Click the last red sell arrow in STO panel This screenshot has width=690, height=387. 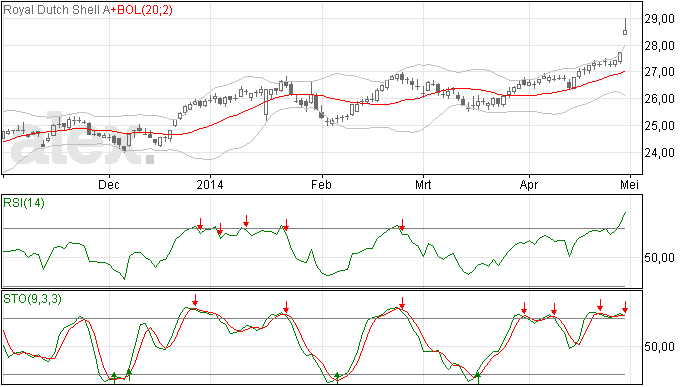pos(625,307)
